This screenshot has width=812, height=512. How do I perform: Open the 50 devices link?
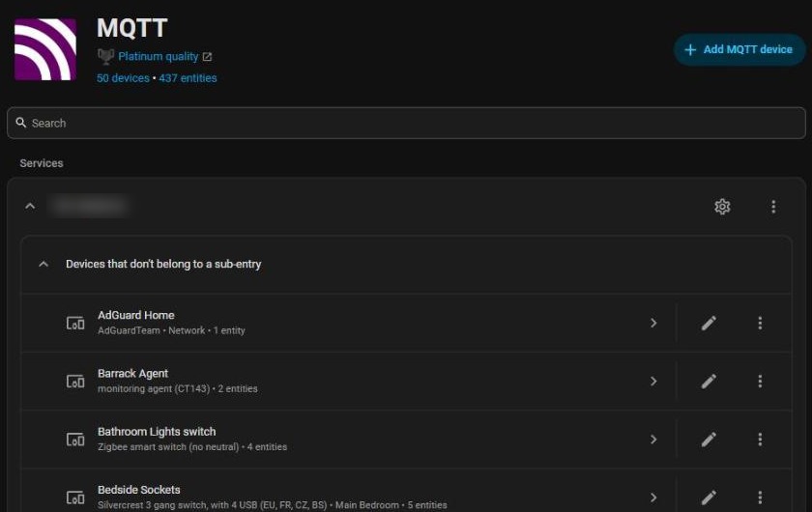tap(123, 78)
